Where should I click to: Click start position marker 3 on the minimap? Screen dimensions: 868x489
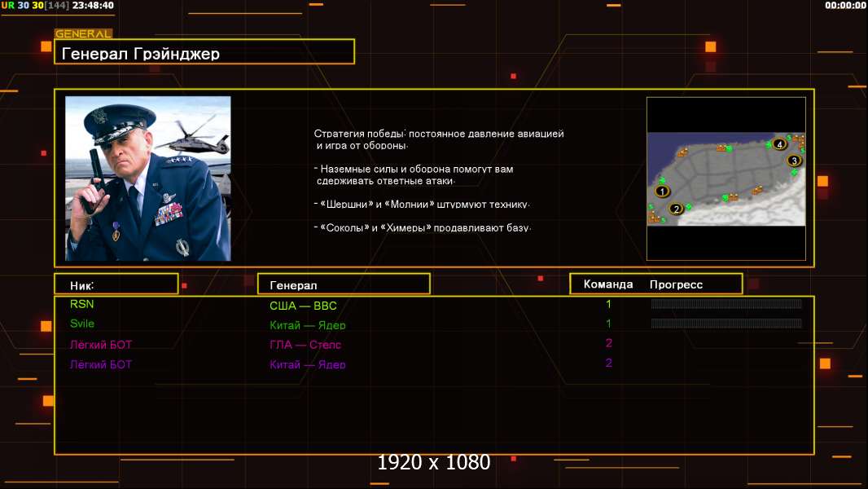(795, 161)
